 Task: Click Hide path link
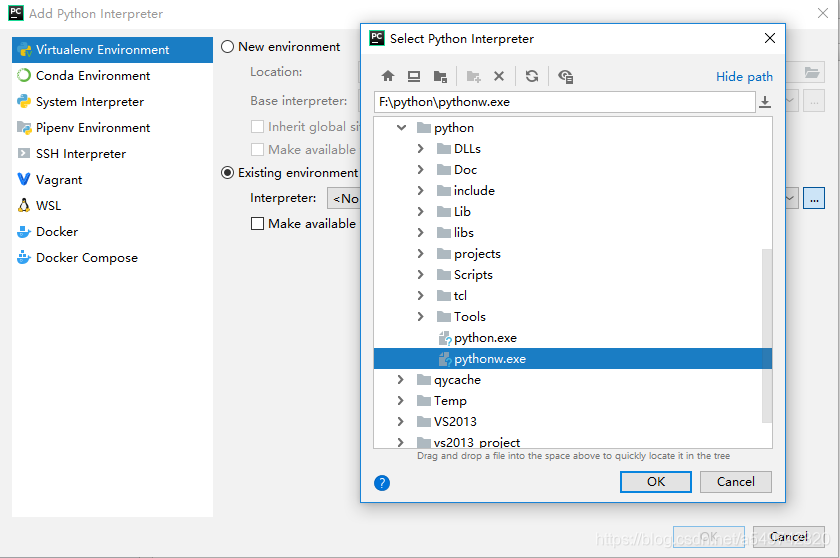click(744, 77)
